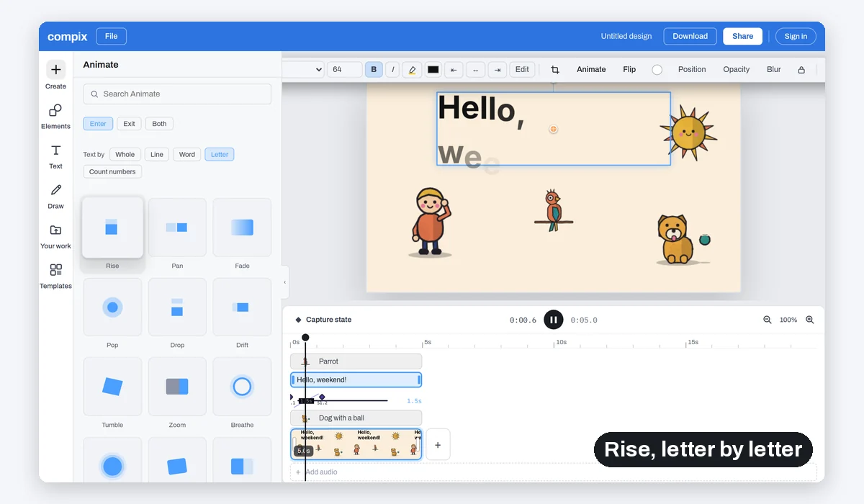Screen dimensions: 864x504
Task: Pause the animation playback
Action: [x=554, y=320]
